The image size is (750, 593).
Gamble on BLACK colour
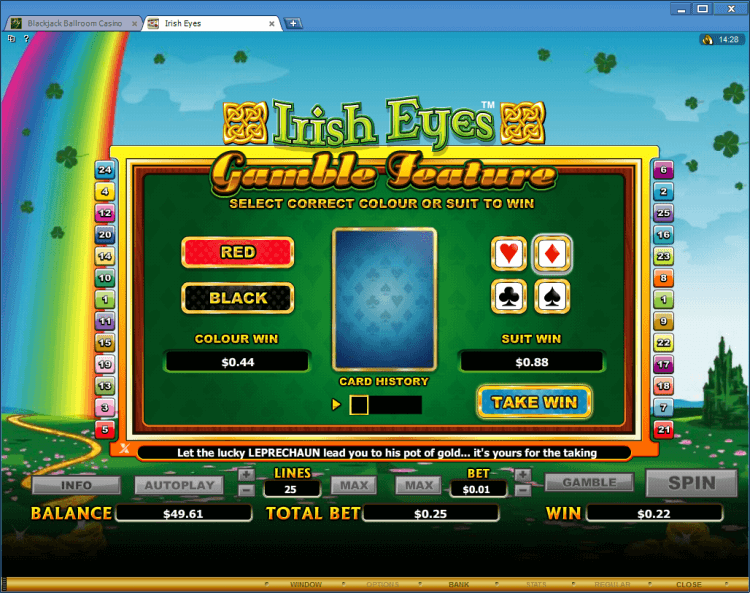click(238, 298)
